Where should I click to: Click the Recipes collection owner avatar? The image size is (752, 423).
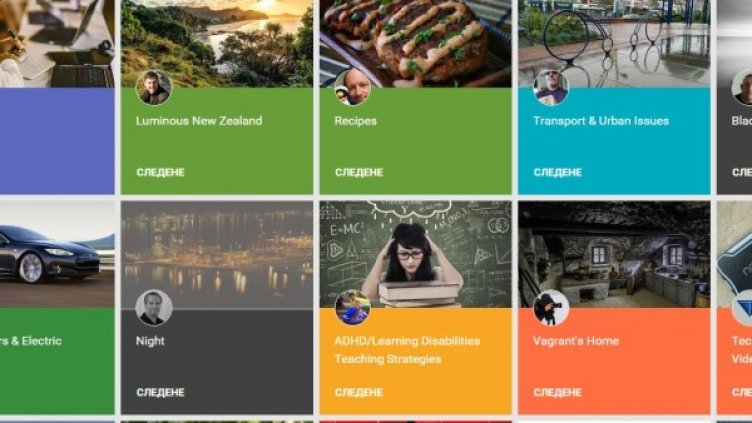352,88
